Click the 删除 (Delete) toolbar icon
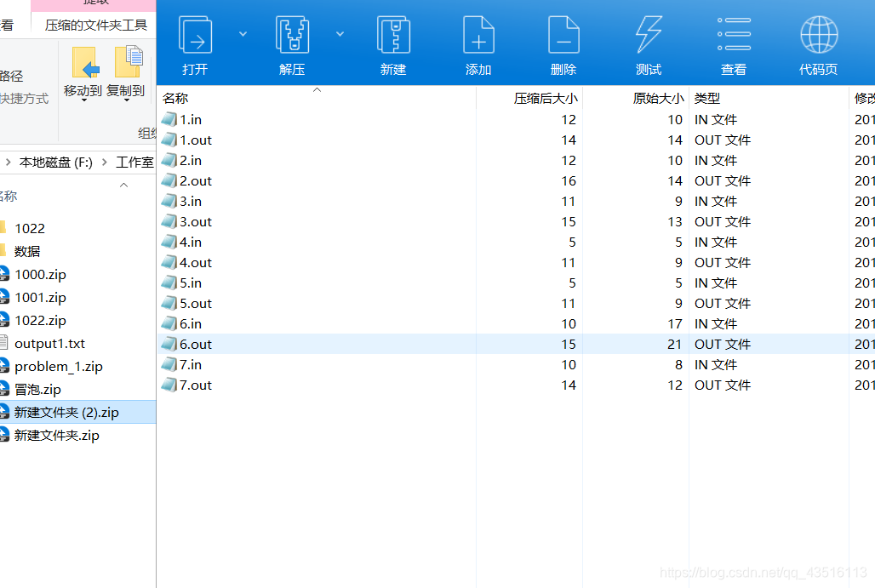Image resolution: width=875 pixels, height=588 pixels. (563, 35)
